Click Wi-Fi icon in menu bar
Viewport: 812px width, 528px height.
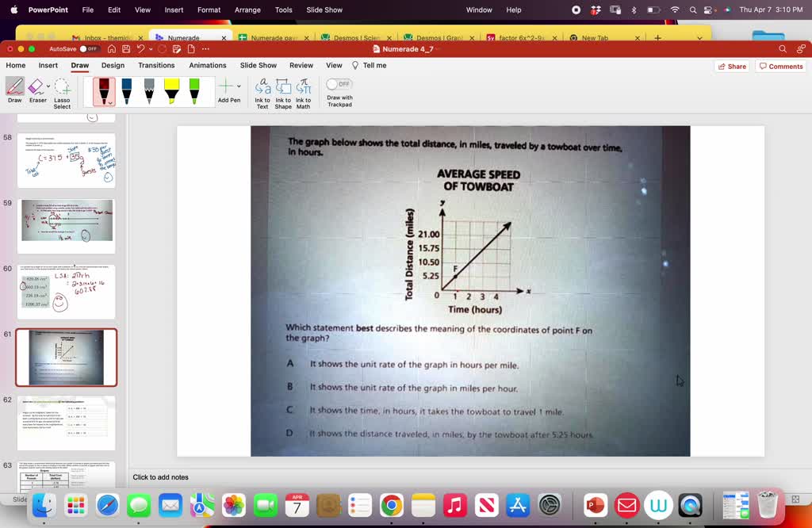tap(675, 10)
